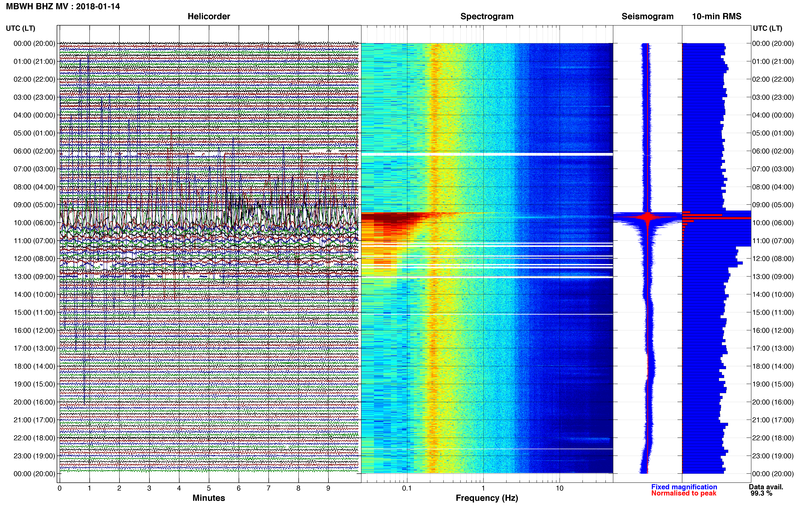Click the right '20:00 (16:00)' time label
Image resolution: width=812 pixels, height=508 pixels.
(x=773, y=402)
